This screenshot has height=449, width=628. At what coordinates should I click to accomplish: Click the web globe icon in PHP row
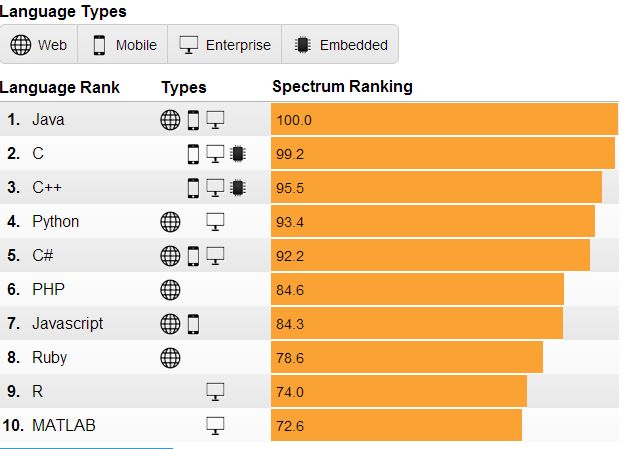(x=171, y=290)
